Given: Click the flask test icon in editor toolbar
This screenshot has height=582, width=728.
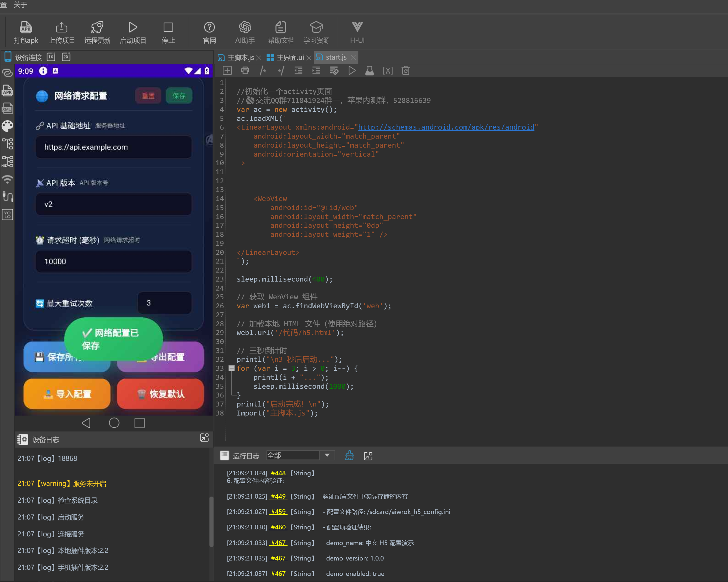Looking at the screenshot, I should pos(370,71).
